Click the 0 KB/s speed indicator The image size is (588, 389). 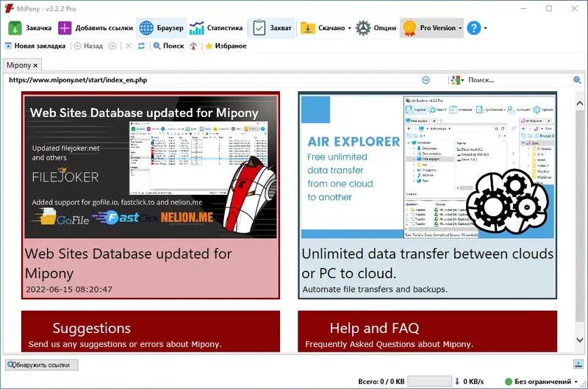[469, 382]
